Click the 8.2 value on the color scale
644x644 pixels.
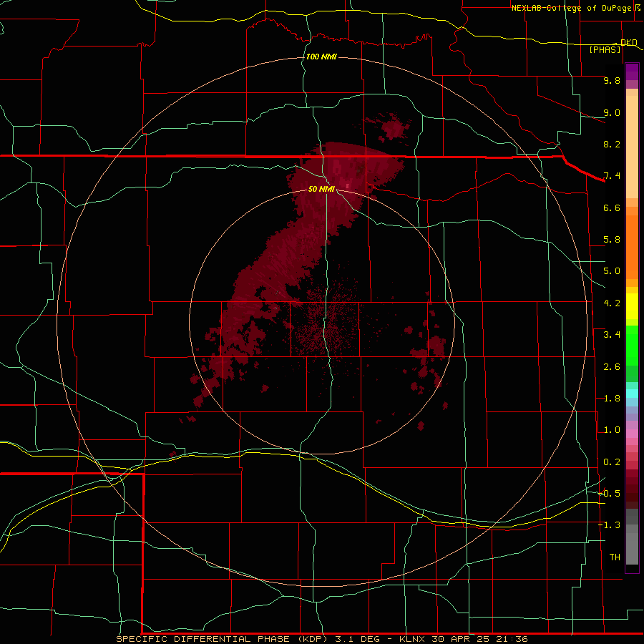click(x=612, y=144)
